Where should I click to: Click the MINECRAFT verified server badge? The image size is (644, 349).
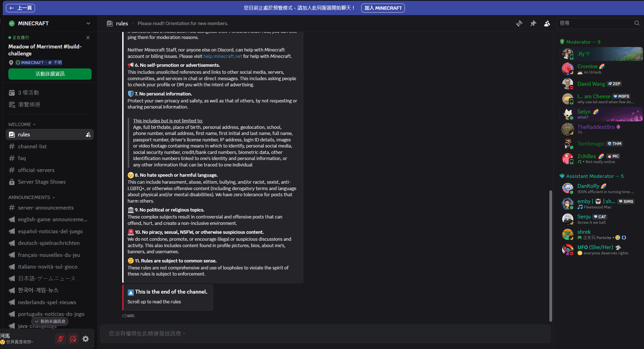12,23
